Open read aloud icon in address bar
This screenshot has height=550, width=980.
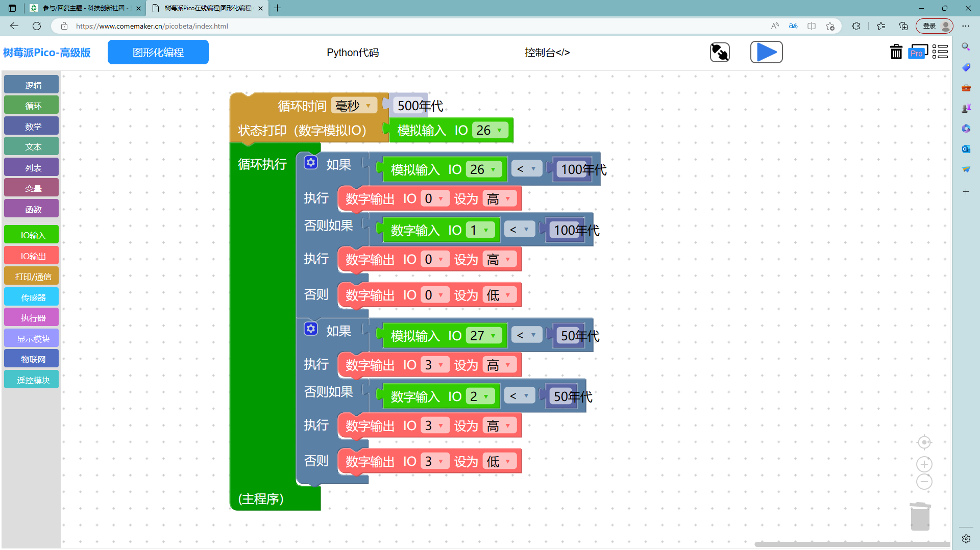(x=775, y=26)
